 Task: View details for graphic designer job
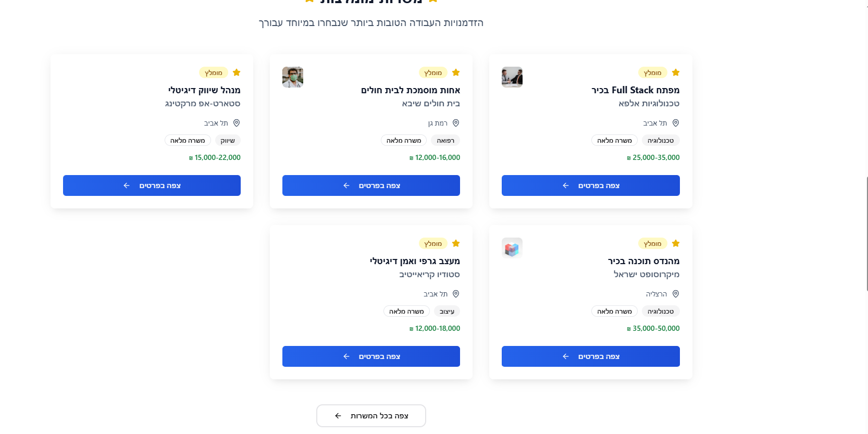pyautogui.click(x=371, y=356)
